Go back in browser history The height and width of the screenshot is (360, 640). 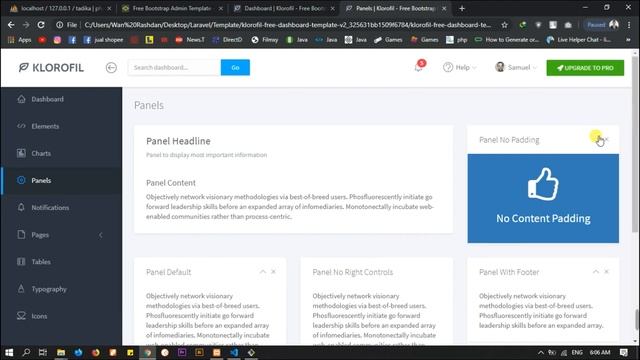point(11,25)
